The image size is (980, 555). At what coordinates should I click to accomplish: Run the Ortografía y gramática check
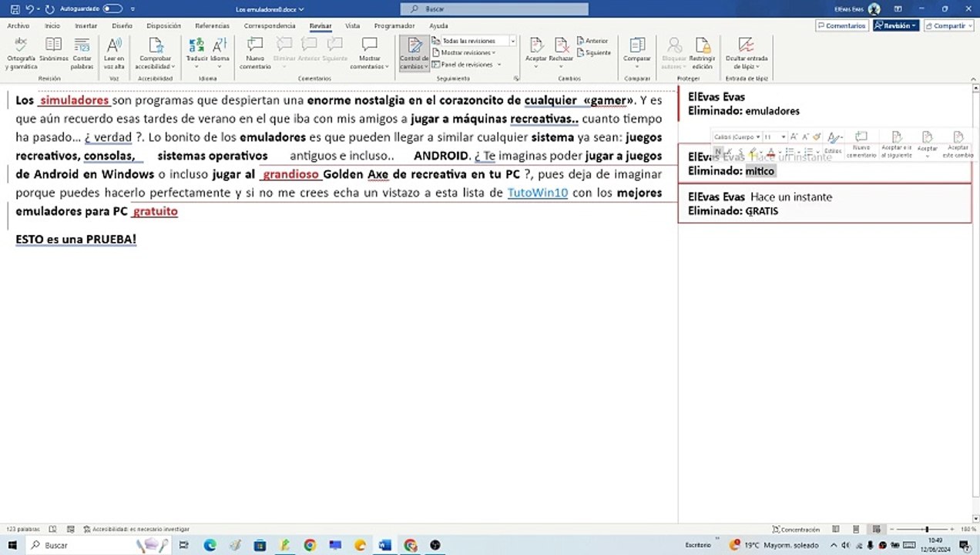pyautogui.click(x=21, y=53)
